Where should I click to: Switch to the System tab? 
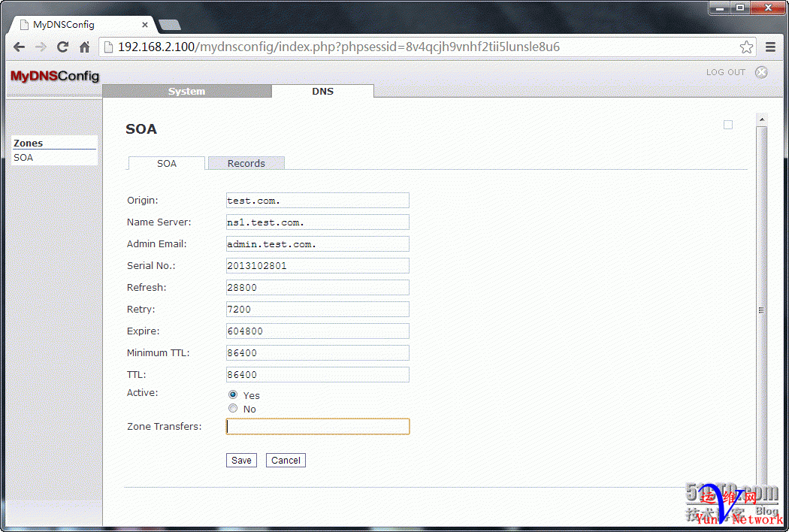tap(186, 91)
